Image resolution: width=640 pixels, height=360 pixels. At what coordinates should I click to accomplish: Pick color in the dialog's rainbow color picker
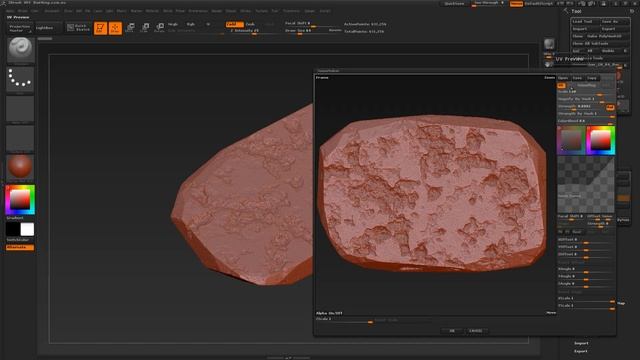coord(600,140)
